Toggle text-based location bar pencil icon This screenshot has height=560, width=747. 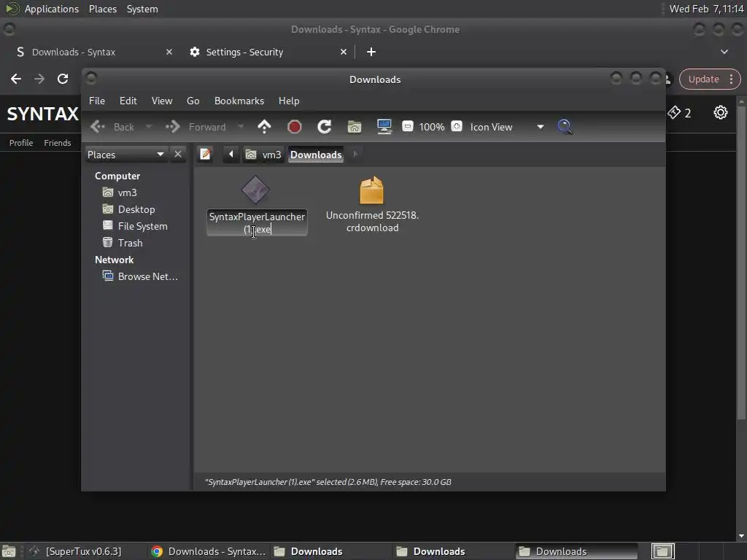click(x=205, y=155)
